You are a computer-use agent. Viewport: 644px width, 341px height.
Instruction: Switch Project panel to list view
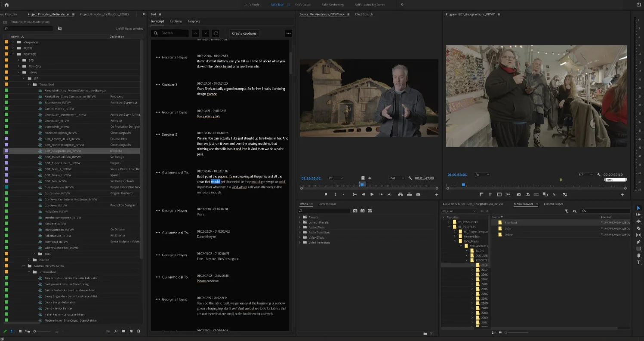(x=12, y=331)
